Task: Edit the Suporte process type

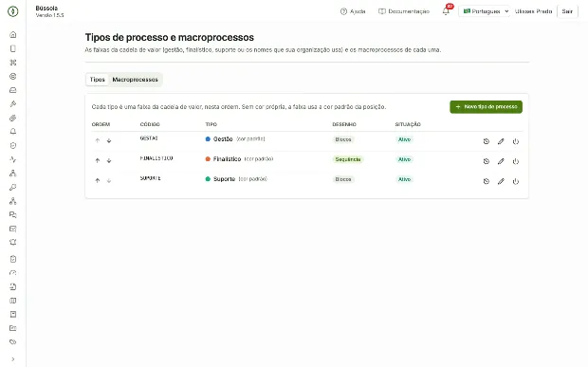Action: coord(501,181)
